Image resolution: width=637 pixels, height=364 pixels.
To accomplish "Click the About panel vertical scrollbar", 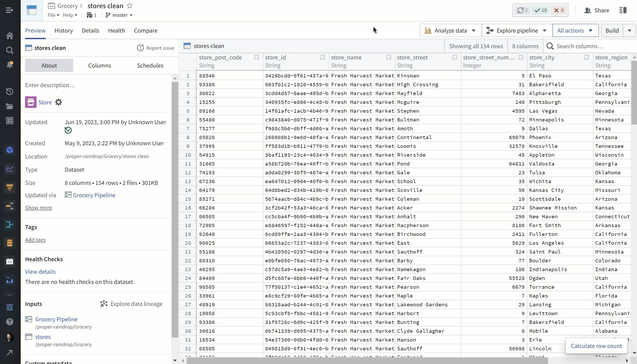I will click(x=175, y=210).
